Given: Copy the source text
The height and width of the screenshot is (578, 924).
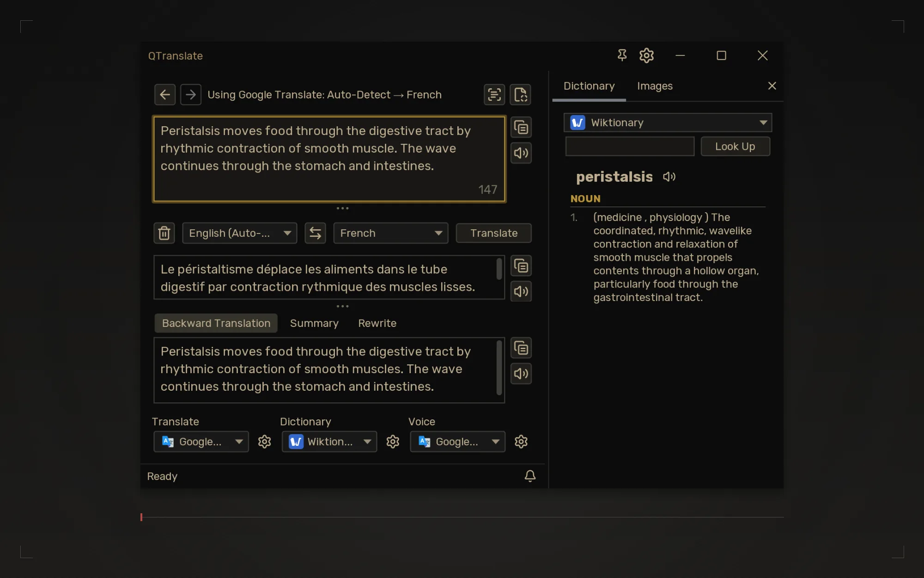Looking at the screenshot, I should click(x=521, y=127).
